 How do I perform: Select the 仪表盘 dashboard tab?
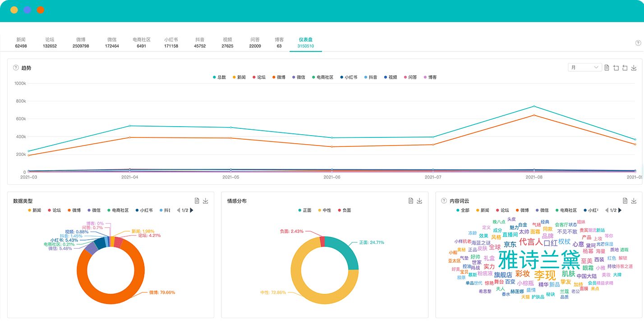(306, 43)
